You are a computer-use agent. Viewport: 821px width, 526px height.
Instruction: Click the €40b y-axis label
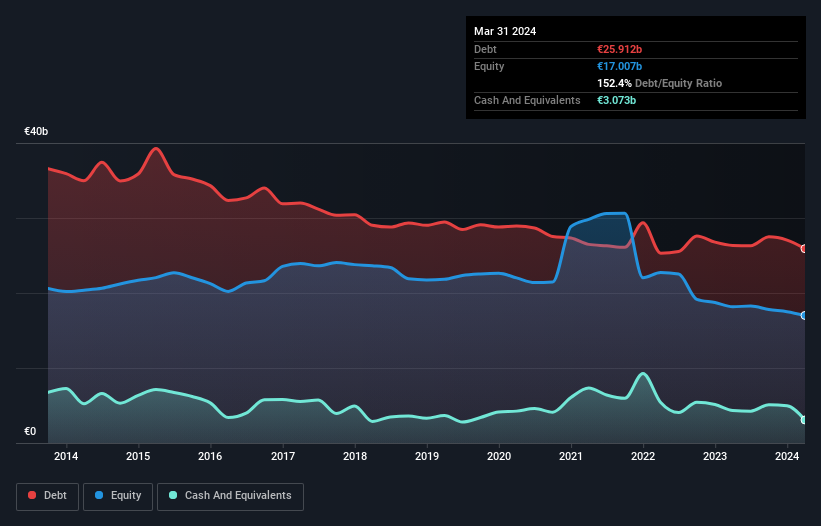click(36, 131)
